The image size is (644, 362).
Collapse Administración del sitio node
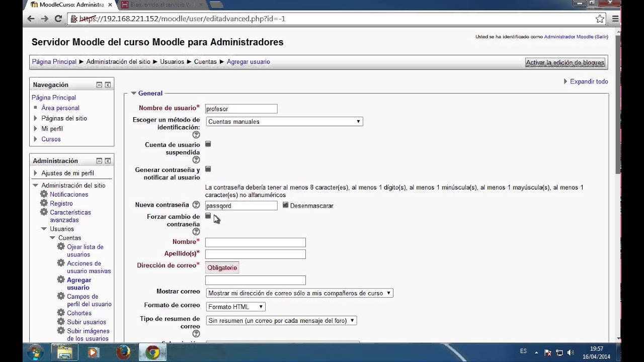click(x=36, y=186)
